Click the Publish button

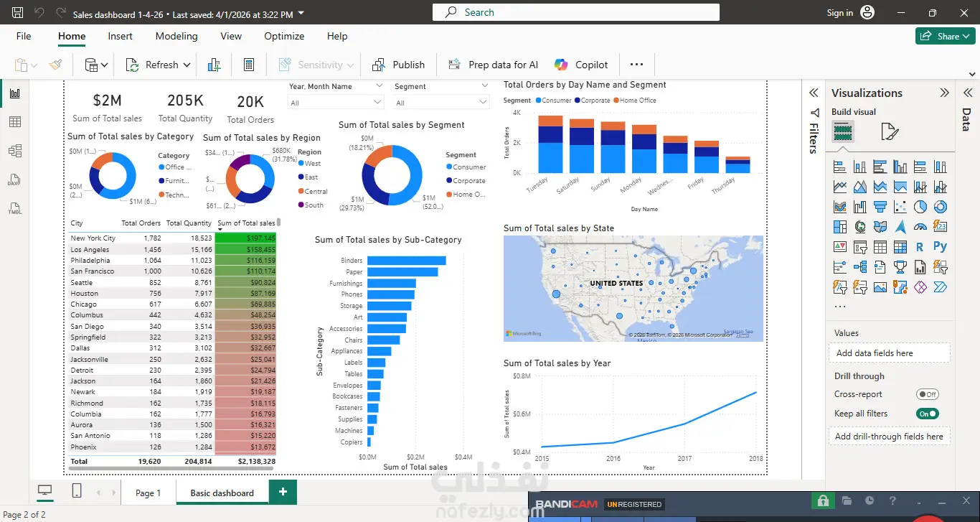pos(398,65)
